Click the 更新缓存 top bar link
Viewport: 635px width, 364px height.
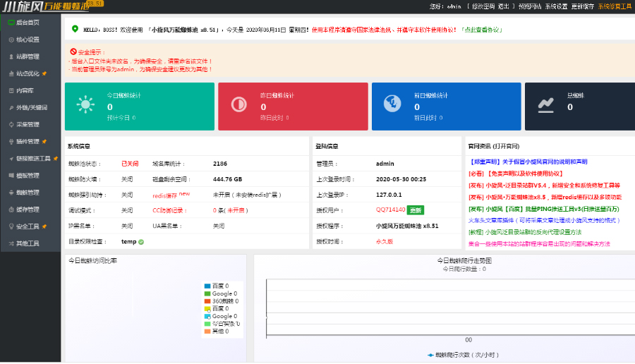(x=582, y=6)
